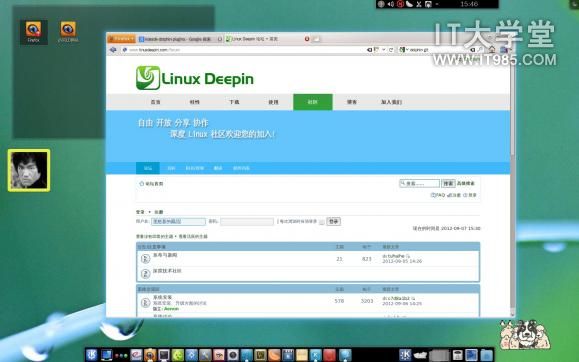This screenshot has width=579, height=362.
Task: Click the red square app icon in dock
Action: [329, 355]
